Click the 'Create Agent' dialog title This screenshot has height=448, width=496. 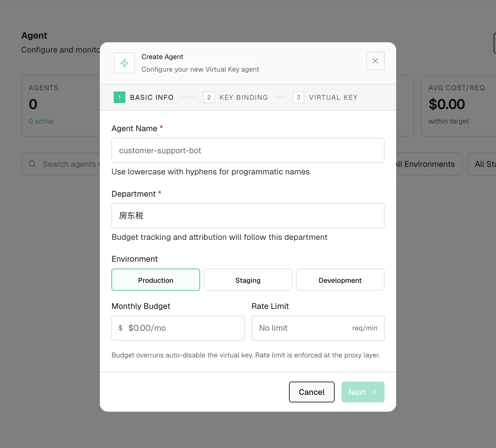click(162, 57)
